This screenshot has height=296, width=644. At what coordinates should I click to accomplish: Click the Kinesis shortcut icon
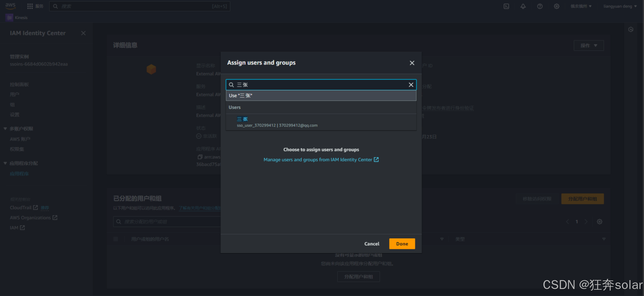(x=9, y=17)
